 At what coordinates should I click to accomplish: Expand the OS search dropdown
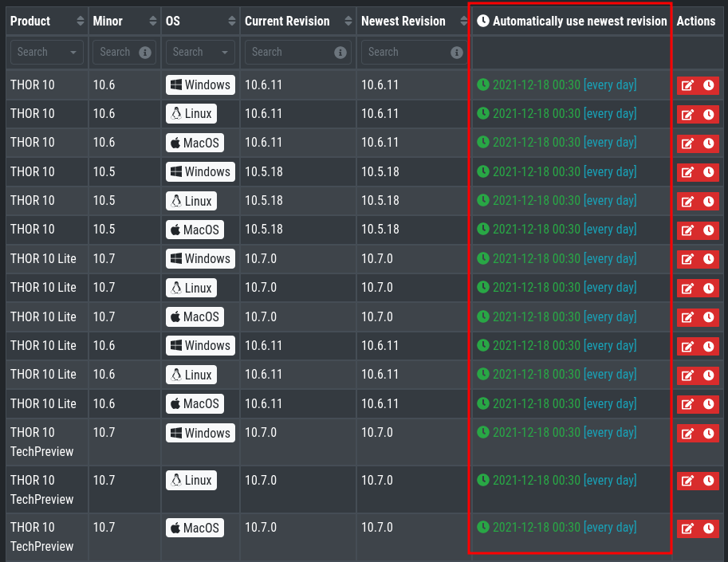point(230,53)
